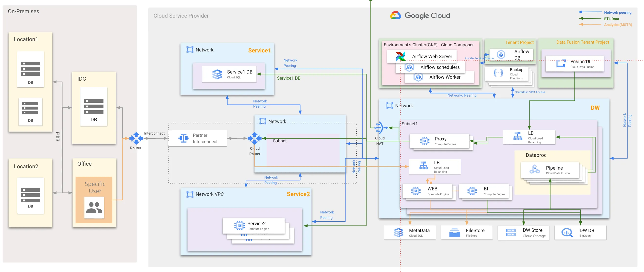Select the green "Service1 DB" connection label
The height and width of the screenshot is (272, 644).
[288, 78]
